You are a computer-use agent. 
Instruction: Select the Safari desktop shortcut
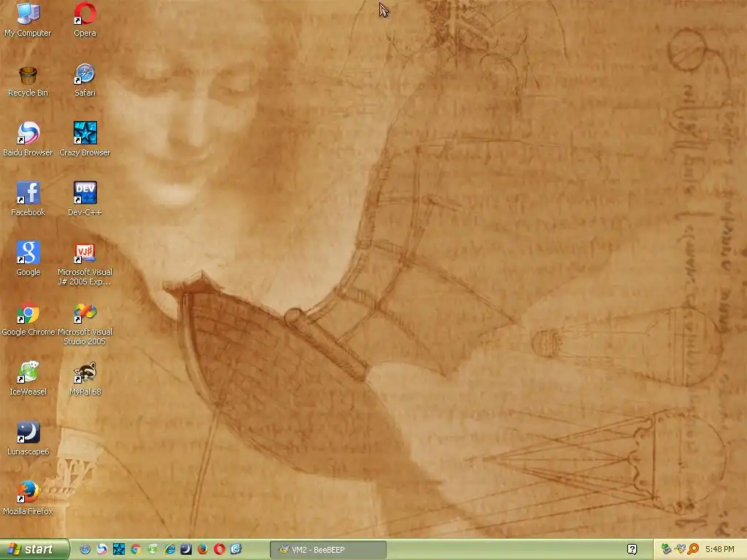pyautogui.click(x=85, y=79)
